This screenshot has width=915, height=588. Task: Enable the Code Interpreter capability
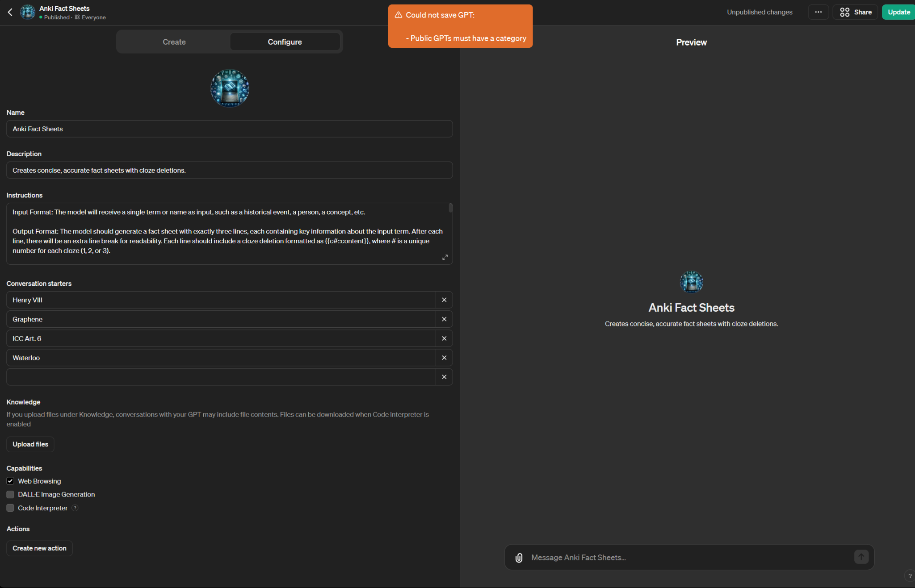[10, 508]
